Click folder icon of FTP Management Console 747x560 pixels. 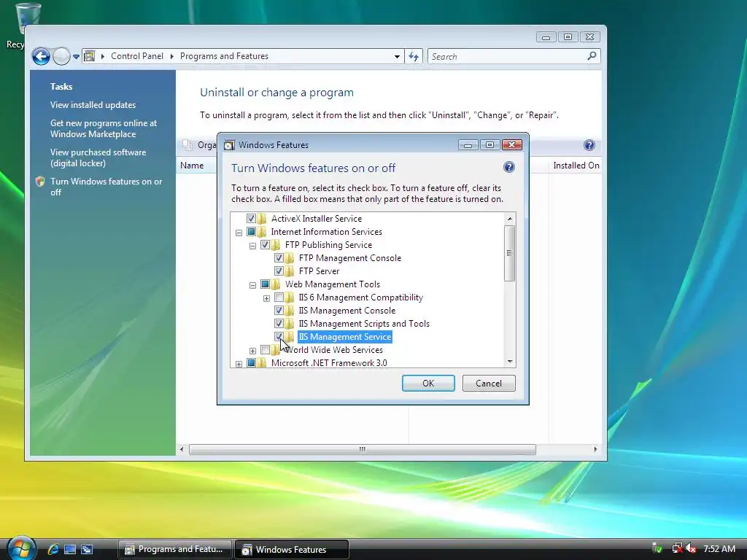(289, 258)
